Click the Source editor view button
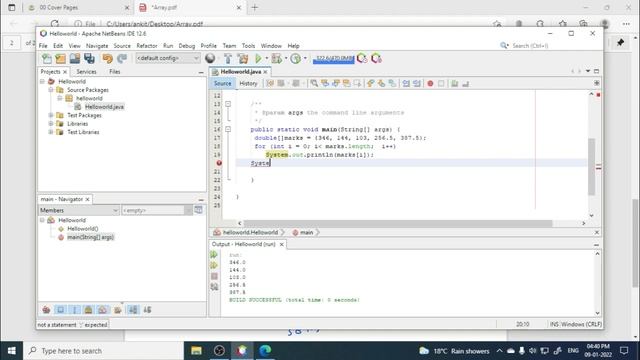This screenshot has width=640, height=360. coord(222,83)
